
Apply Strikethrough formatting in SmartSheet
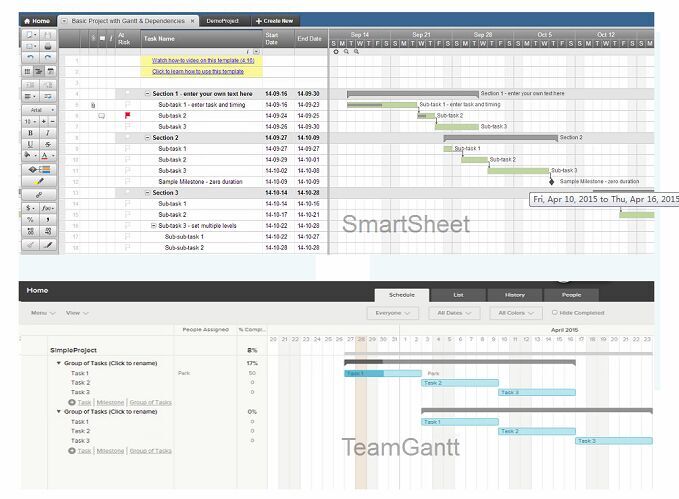48,144
